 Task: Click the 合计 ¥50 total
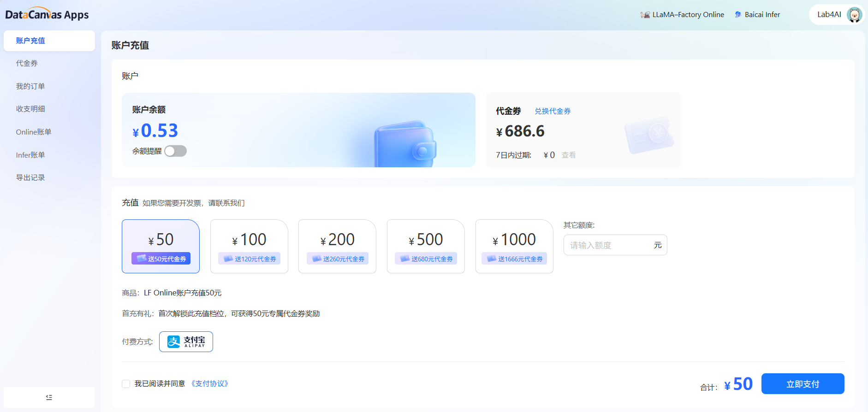(x=726, y=384)
